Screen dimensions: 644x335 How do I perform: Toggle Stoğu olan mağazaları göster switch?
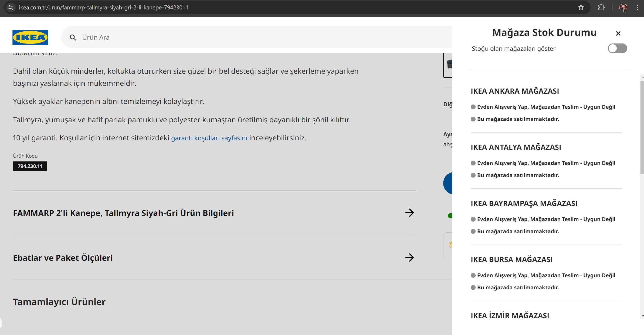617,49
